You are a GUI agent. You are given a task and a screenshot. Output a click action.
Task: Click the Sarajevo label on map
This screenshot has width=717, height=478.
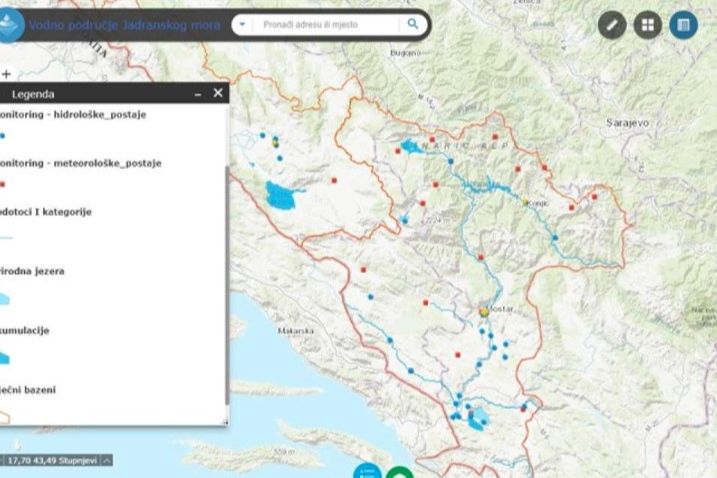click(627, 123)
